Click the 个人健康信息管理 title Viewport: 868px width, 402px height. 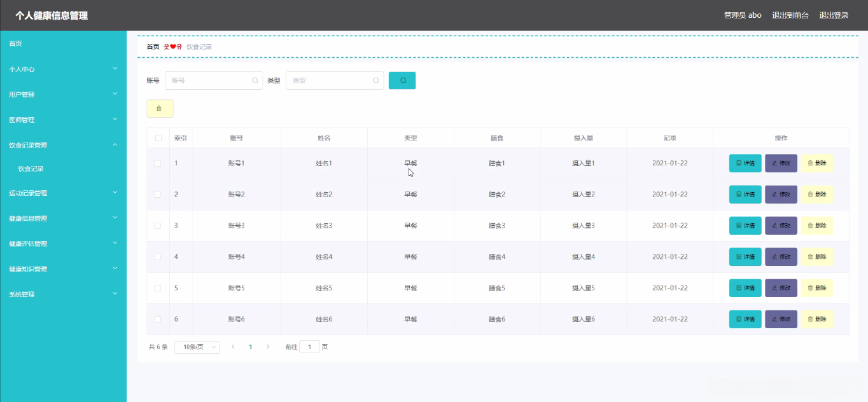click(x=52, y=15)
